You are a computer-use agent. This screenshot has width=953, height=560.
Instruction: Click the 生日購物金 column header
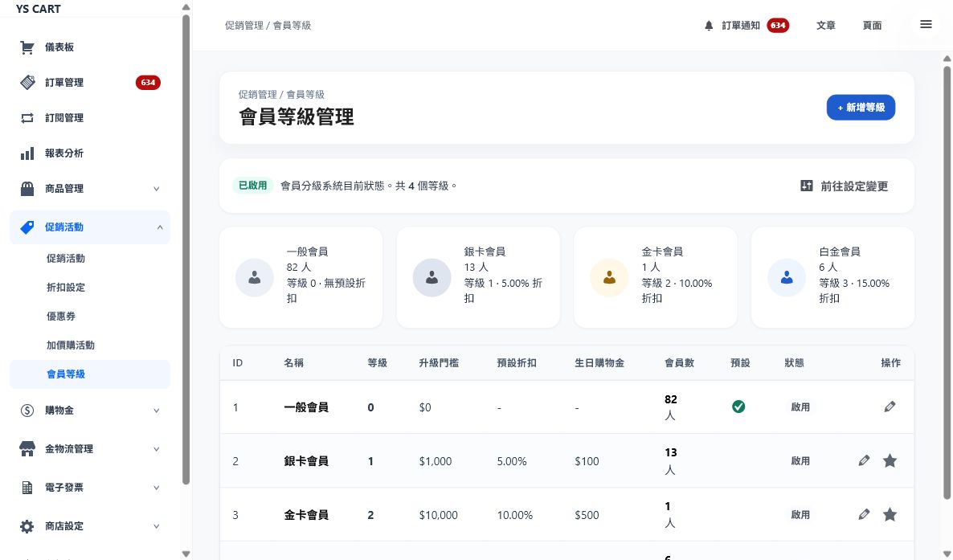tap(599, 363)
